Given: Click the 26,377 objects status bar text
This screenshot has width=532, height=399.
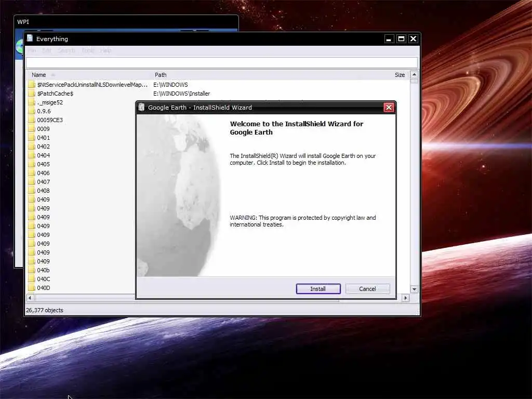Looking at the screenshot, I should (45, 310).
